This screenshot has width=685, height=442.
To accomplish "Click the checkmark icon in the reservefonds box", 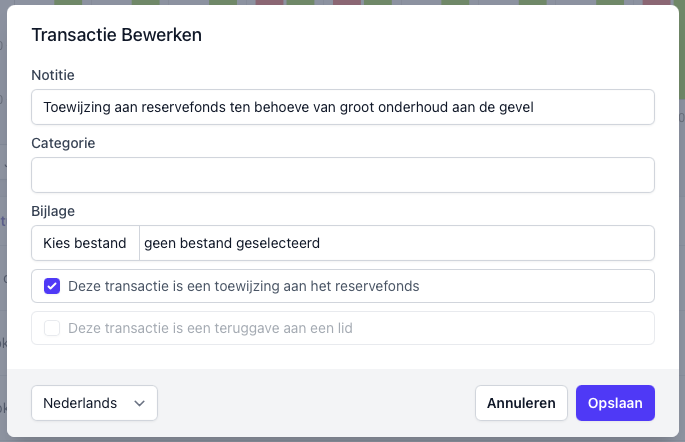I will click(x=52, y=286).
